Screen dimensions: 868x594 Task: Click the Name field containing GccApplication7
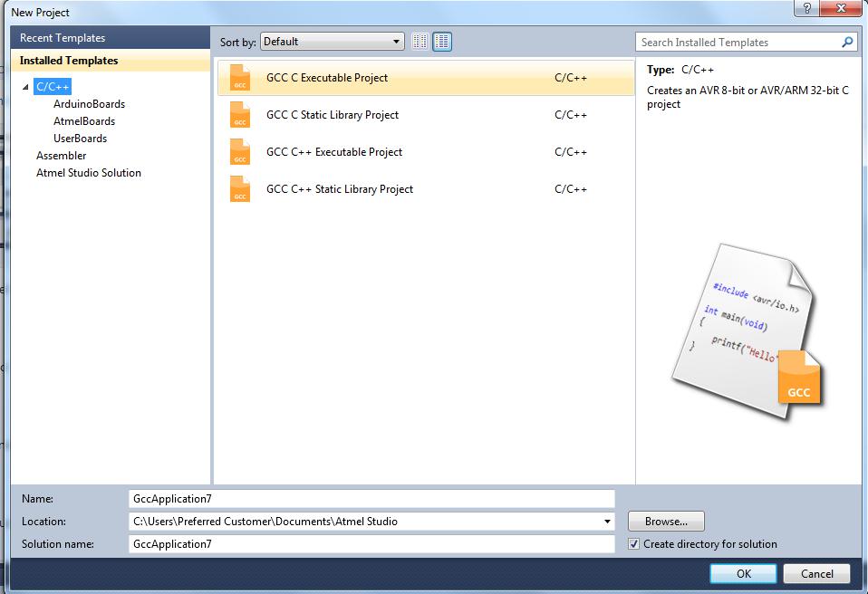point(371,499)
